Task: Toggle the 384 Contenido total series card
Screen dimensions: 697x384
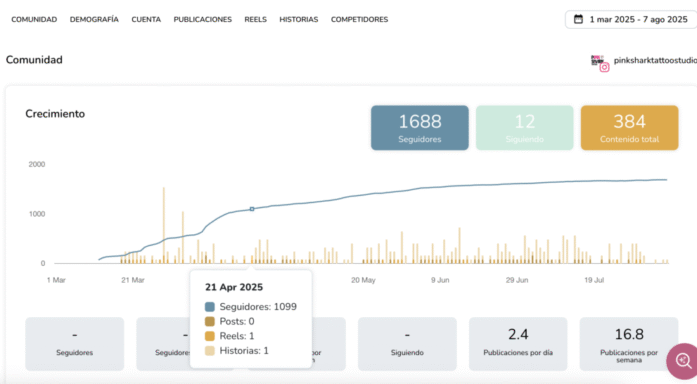Action: pos(629,128)
